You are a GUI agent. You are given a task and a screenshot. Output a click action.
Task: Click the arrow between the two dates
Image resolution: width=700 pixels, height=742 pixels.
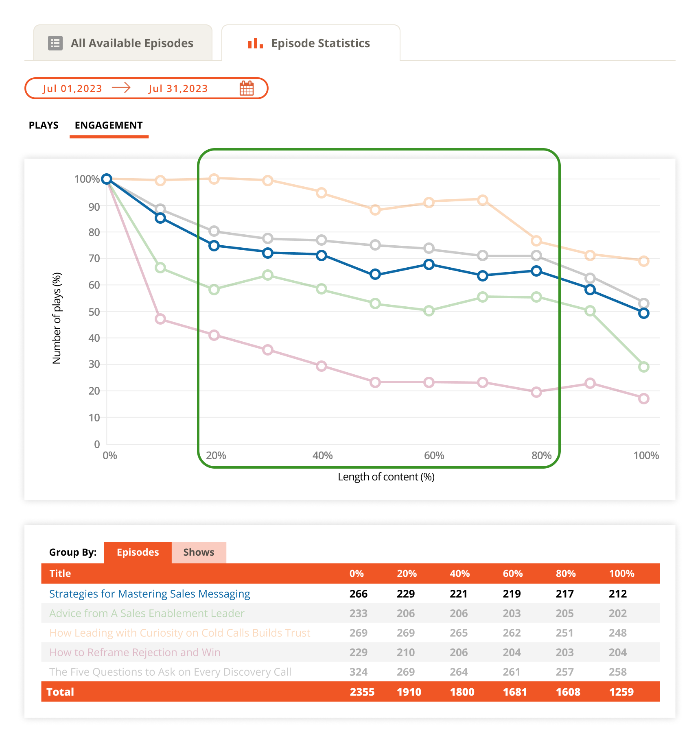point(121,88)
